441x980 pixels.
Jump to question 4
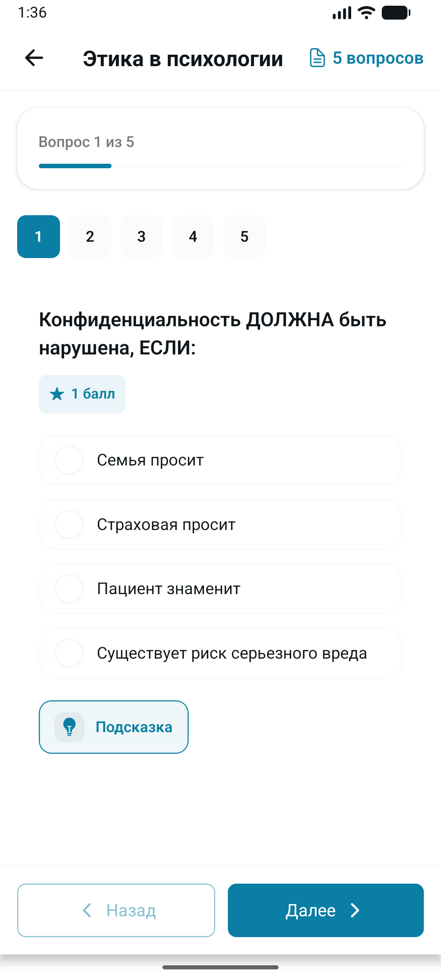pyautogui.click(x=193, y=237)
